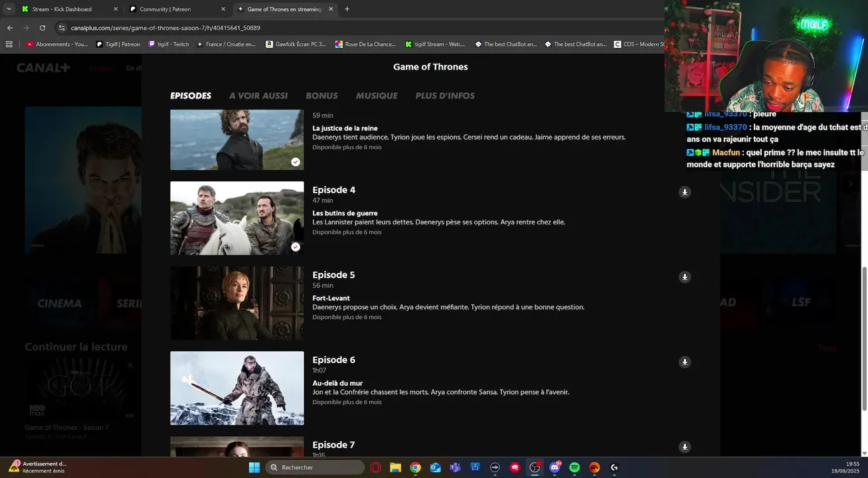Expand the browser tab search dropdown
The height and width of the screenshot is (478, 868).
9,9
